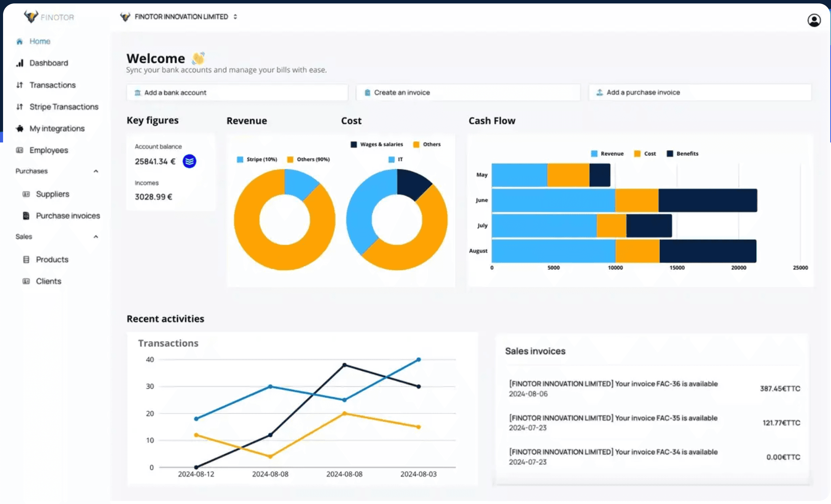The image size is (831, 504).
Task: Click the blue stack icon beside account balance
Action: click(x=189, y=161)
